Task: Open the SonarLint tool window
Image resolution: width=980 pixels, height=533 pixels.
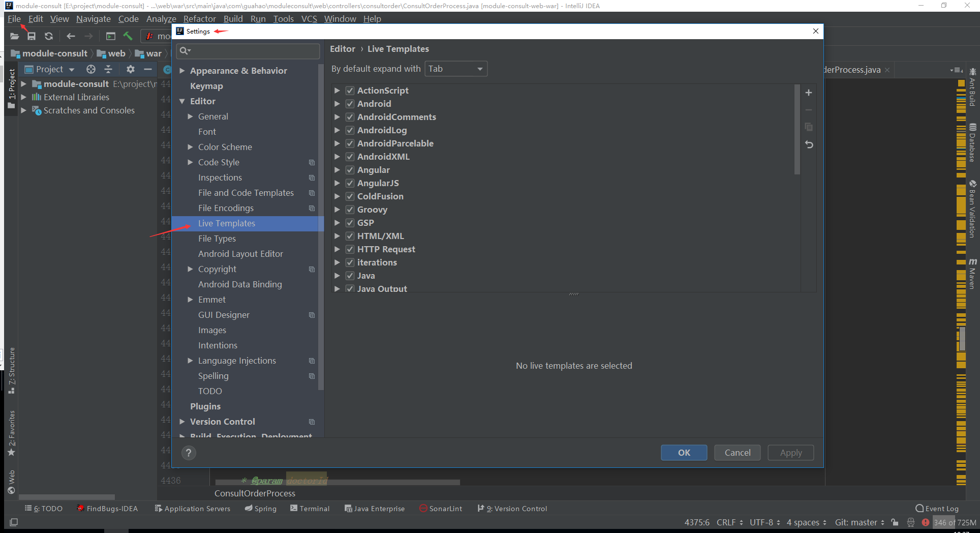Action: [441, 509]
